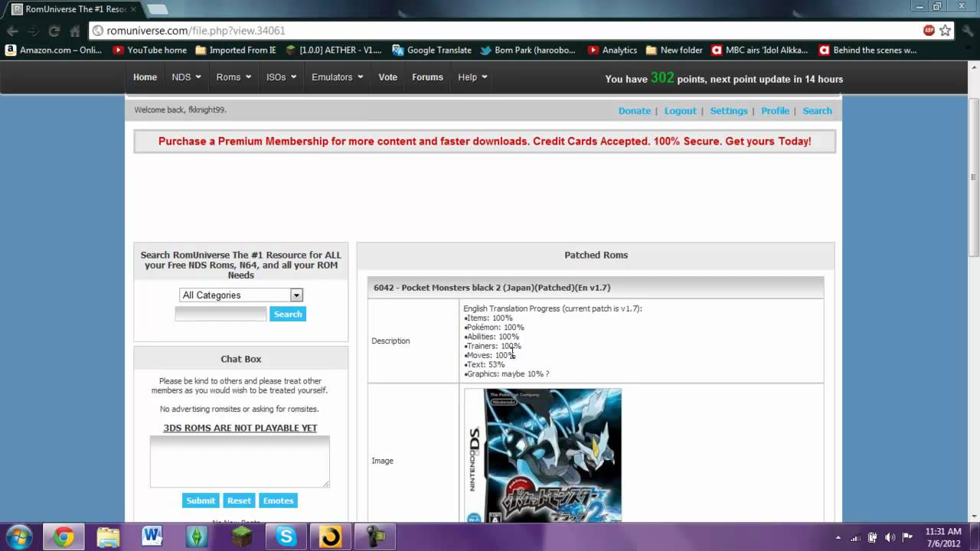
Task: Expand the Emulators menu
Action: click(x=337, y=77)
